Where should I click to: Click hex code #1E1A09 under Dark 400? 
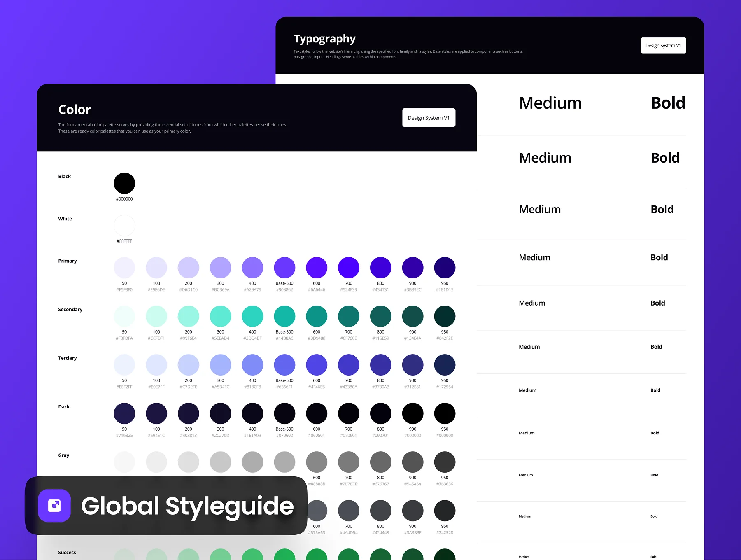(252, 436)
